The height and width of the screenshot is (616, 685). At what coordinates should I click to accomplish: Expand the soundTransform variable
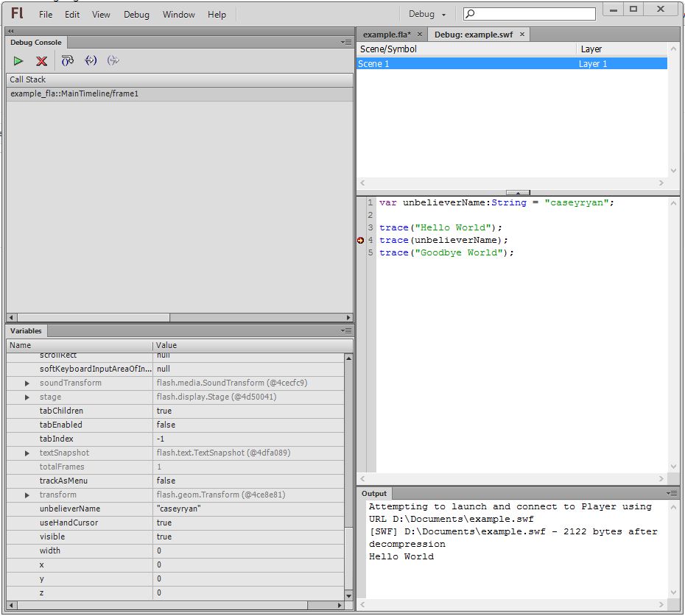point(27,383)
